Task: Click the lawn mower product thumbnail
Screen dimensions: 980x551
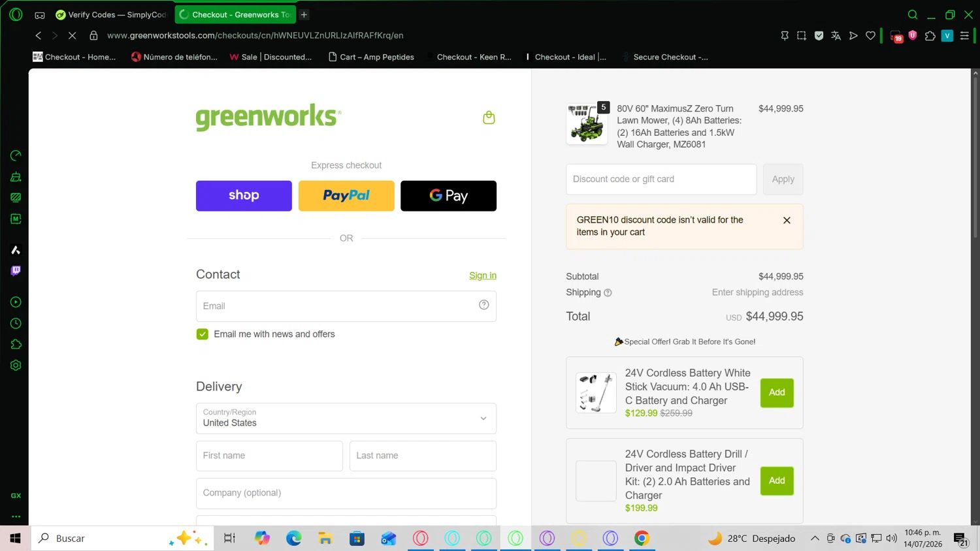Action: pos(586,124)
